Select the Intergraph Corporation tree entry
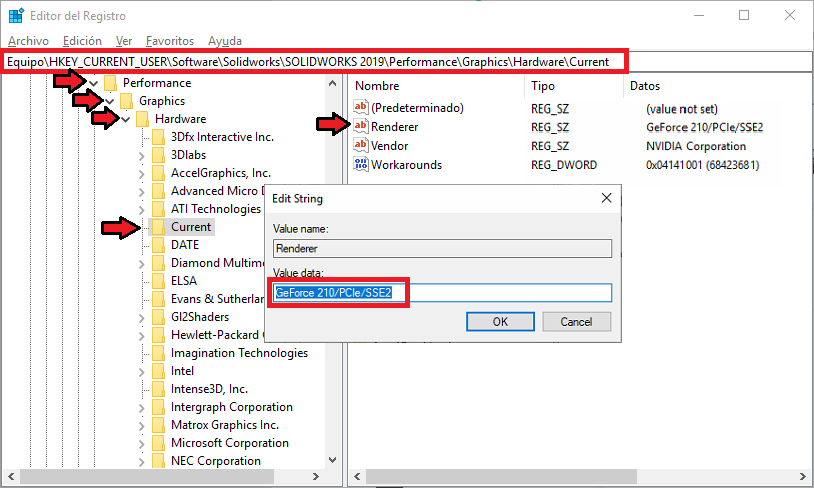814x488 pixels. click(x=232, y=407)
